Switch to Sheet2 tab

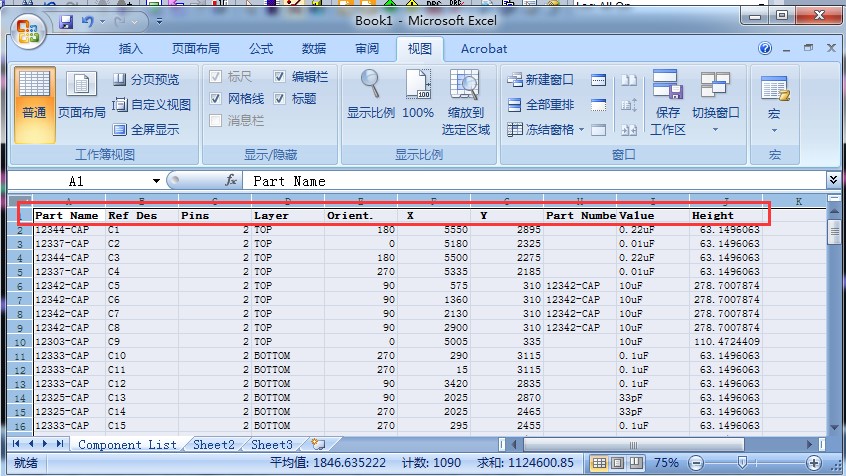214,445
